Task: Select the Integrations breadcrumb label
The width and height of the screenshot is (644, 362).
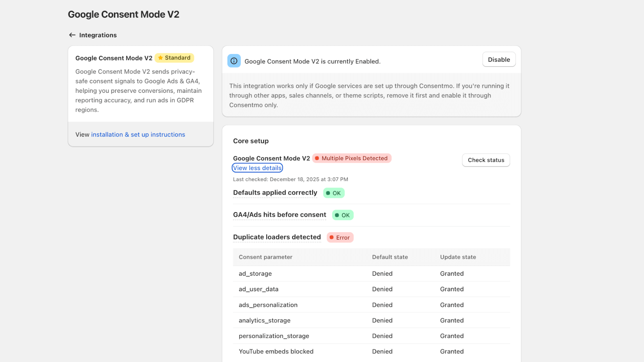Action: pos(98,35)
